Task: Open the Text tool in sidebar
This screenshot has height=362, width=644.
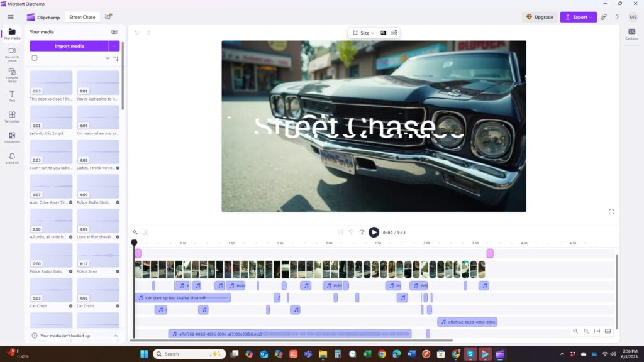Action: pos(12,96)
